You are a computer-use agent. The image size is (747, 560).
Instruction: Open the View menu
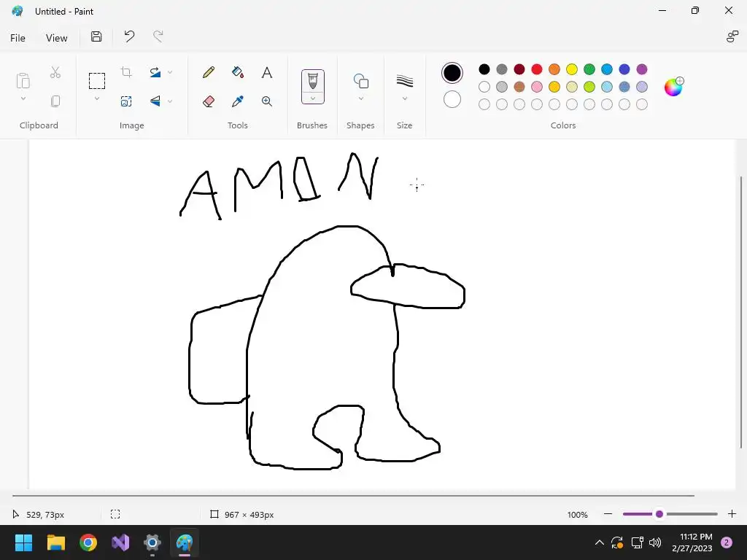57,38
